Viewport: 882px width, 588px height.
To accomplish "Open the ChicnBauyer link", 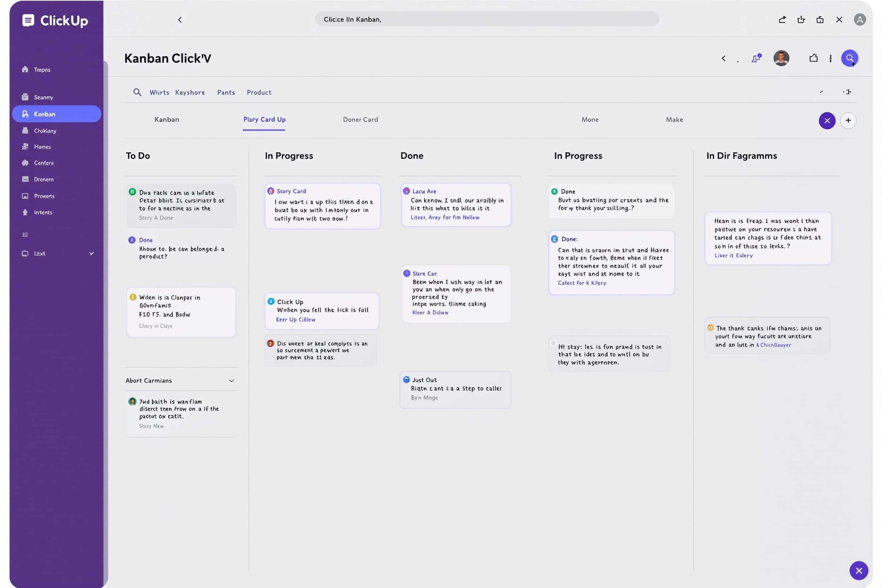I will 774,345.
